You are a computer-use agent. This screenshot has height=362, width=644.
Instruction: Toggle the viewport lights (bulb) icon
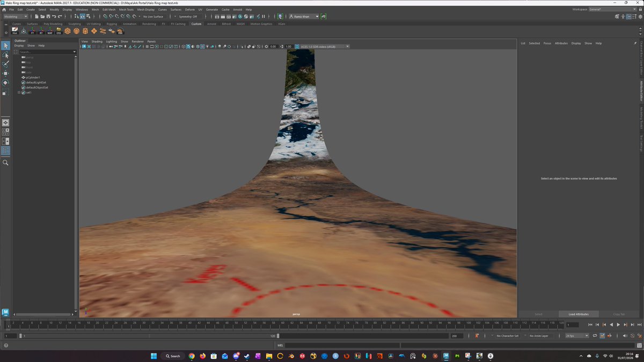[x=208, y=47]
